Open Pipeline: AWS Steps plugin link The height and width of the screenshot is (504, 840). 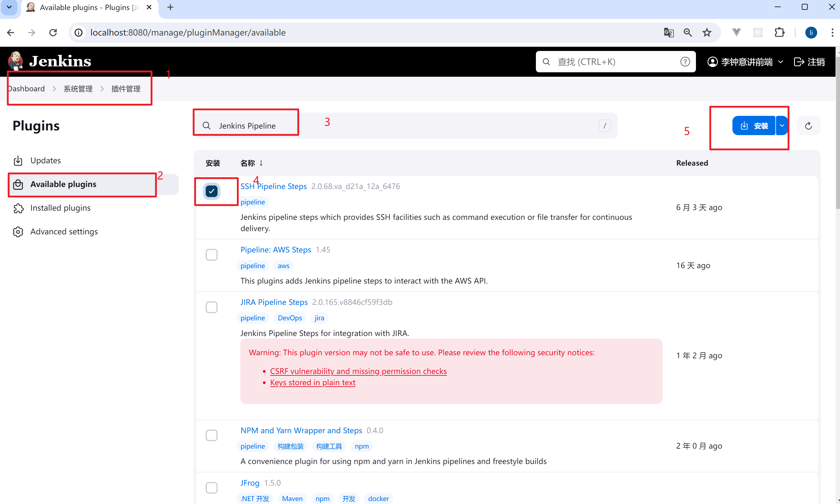pos(275,249)
